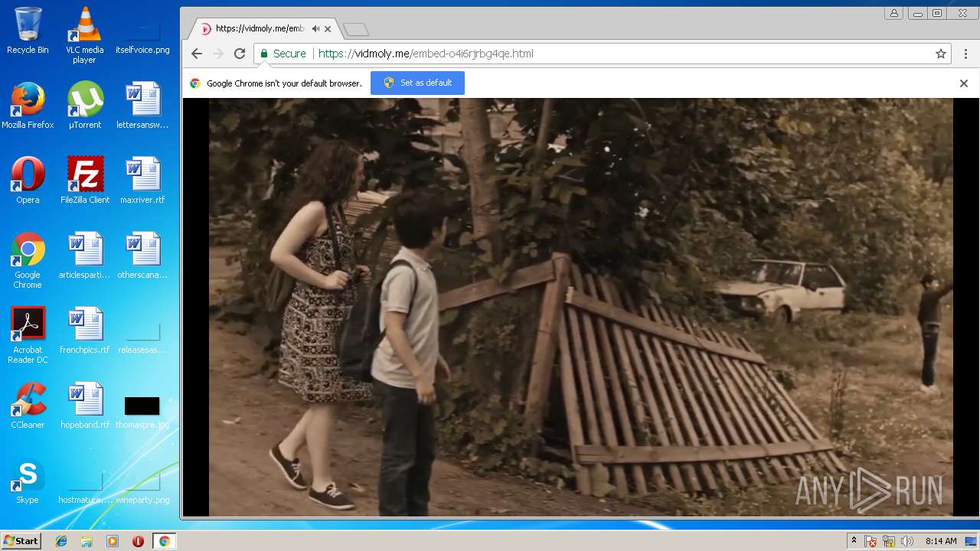Open the Windows Start menu
This screenshot has width=980, height=551.
coord(21,541)
